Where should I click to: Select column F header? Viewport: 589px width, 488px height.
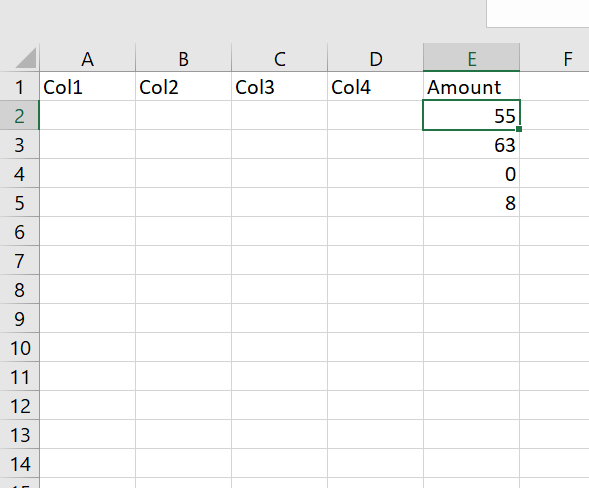point(554,57)
